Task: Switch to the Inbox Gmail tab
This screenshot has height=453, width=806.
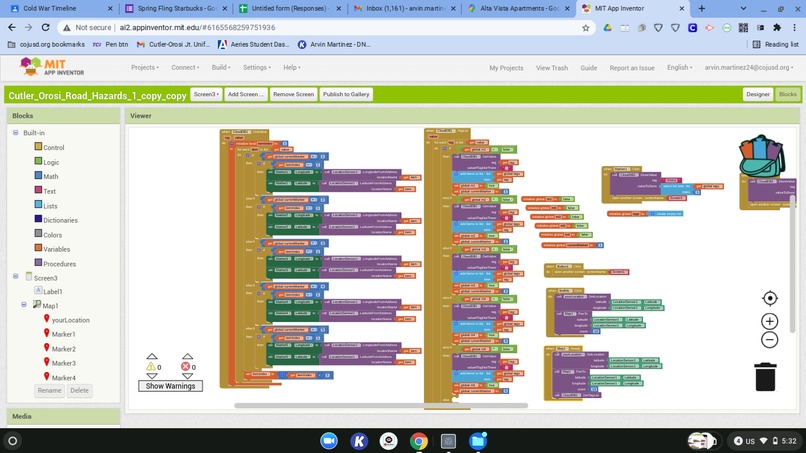Action: point(405,8)
